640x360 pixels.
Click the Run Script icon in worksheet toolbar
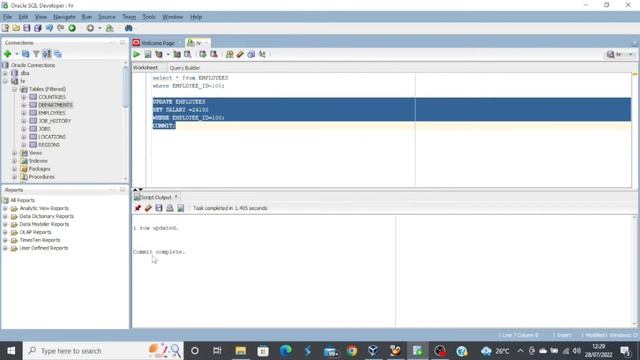click(148, 54)
